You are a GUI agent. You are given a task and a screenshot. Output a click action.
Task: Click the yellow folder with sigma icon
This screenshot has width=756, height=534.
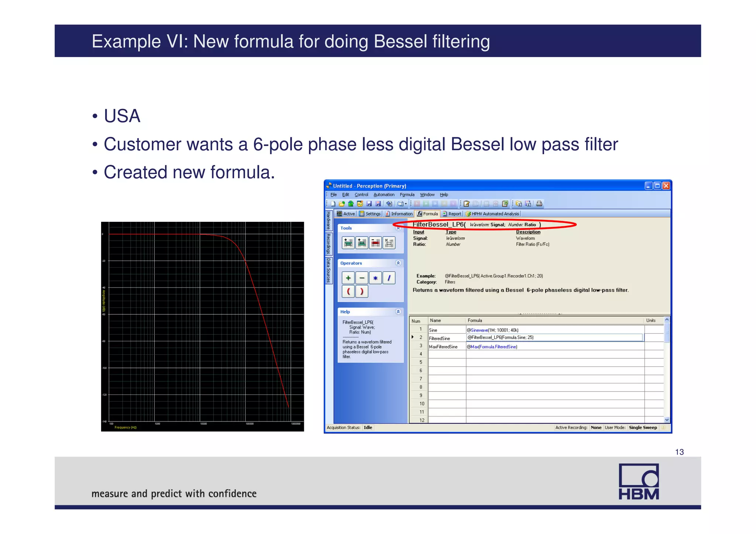click(x=519, y=204)
